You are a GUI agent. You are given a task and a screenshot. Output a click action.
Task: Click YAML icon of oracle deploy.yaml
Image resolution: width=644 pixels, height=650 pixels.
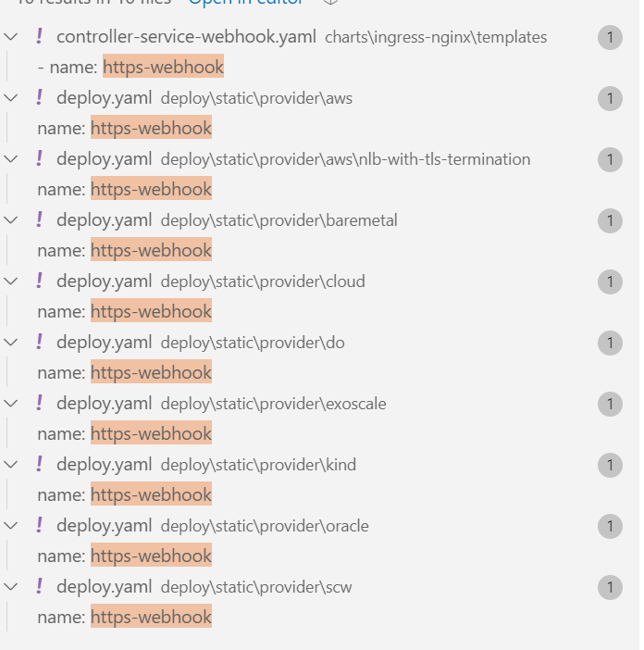pos(40,526)
